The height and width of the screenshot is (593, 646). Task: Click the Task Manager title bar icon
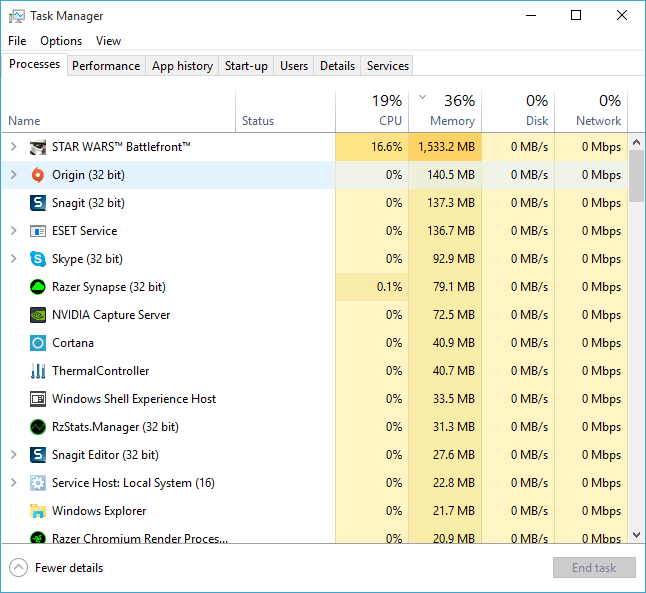17,16
